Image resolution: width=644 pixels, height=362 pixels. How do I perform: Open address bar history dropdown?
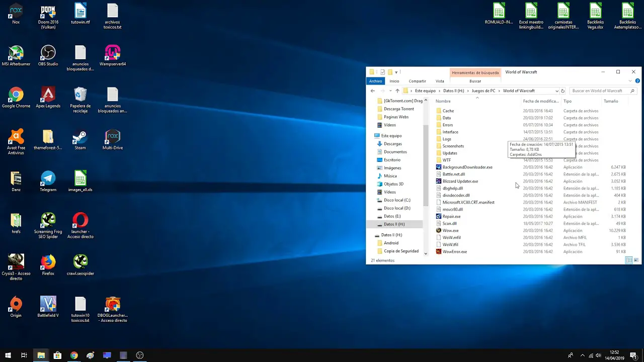556,91
